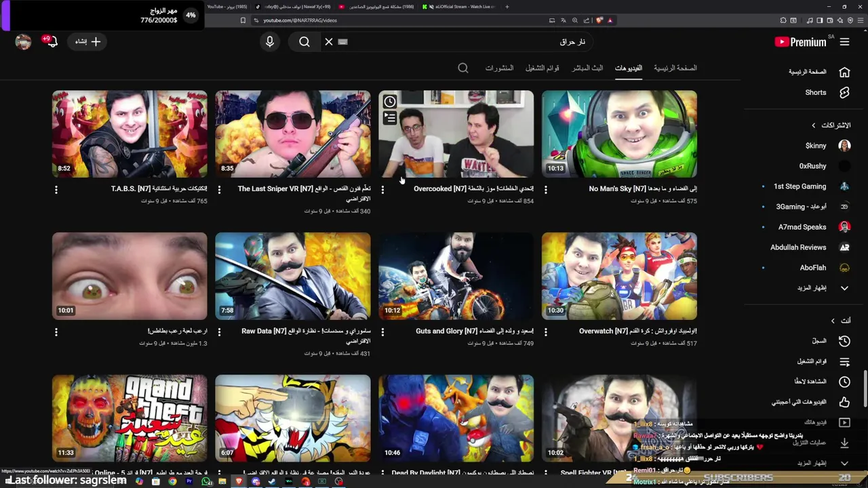The width and height of the screenshot is (868, 488).
Task: Expand the You (أنت) section chevron
Action: point(833,321)
